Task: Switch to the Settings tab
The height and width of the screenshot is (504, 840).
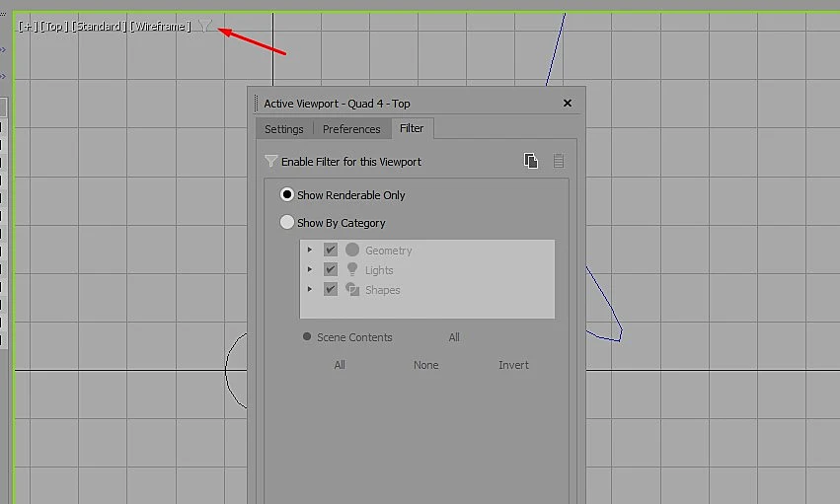Action: [x=284, y=129]
